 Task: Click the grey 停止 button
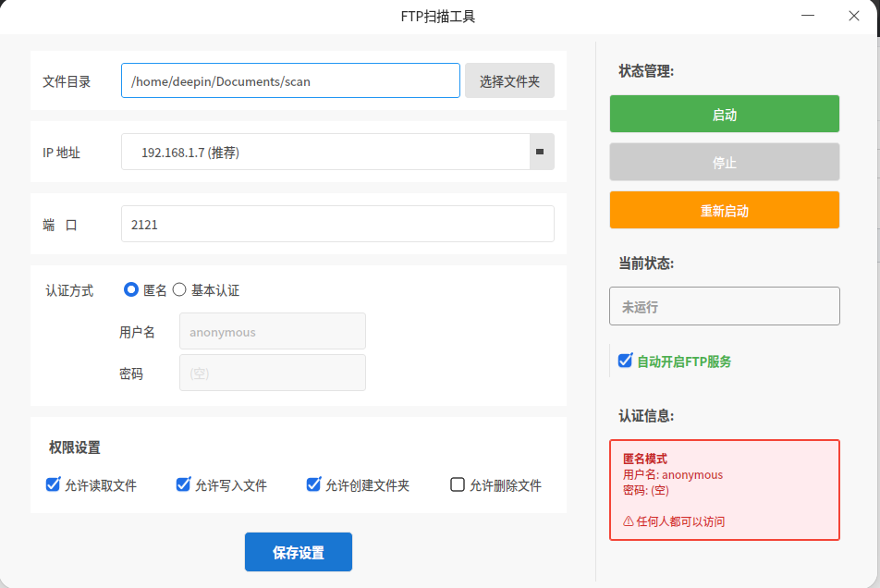pos(725,162)
